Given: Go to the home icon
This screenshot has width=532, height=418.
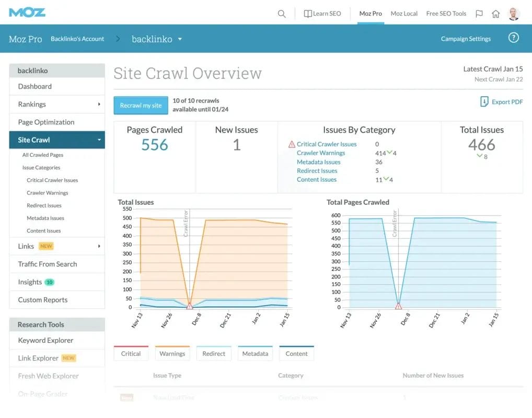Looking at the screenshot, I should [495, 14].
